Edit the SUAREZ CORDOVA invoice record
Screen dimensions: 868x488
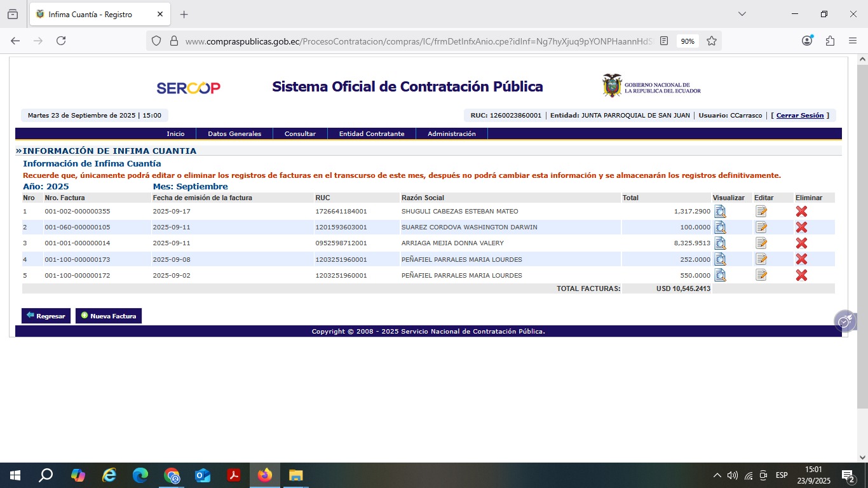tap(761, 227)
